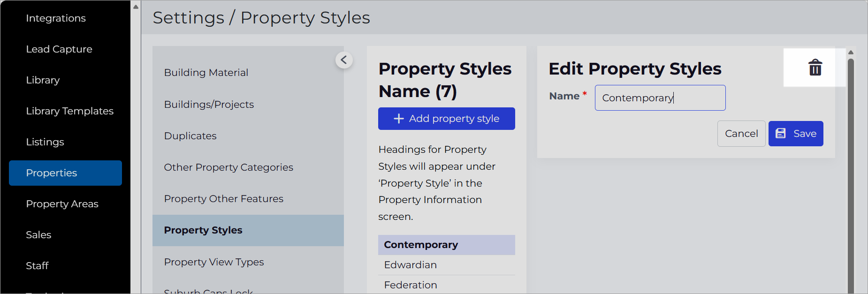Select Federation property style
This screenshot has width=868, height=294.
[446, 285]
